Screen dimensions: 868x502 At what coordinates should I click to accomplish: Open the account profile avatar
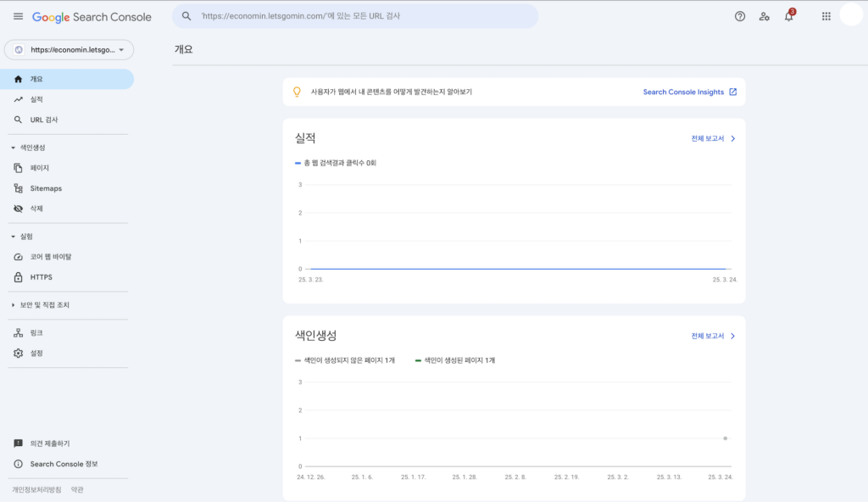tap(851, 15)
